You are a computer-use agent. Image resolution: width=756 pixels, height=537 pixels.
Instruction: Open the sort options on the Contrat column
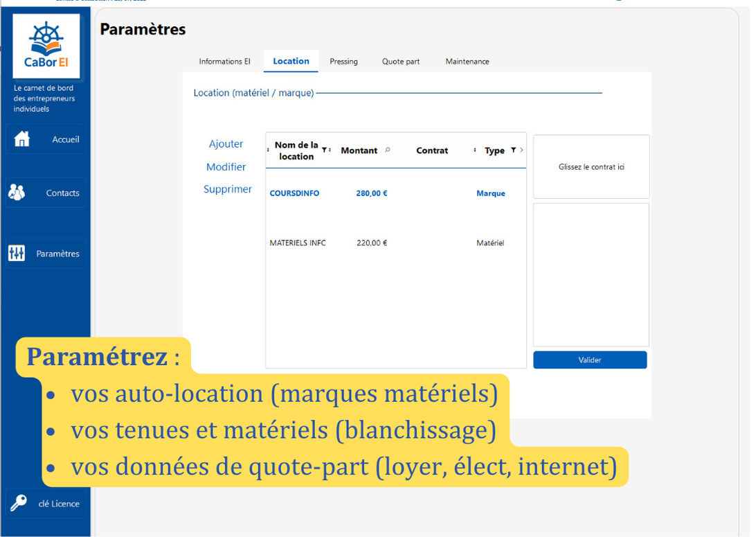tap(475, 150)
